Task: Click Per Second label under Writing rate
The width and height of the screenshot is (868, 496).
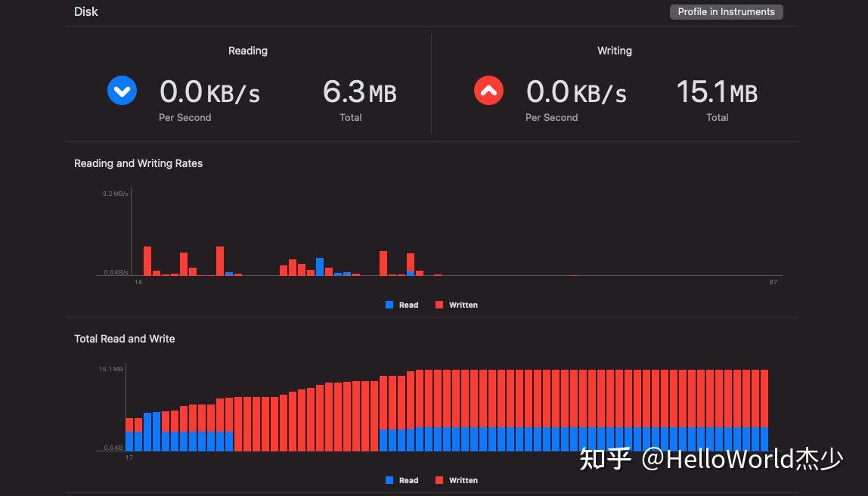Action: [551, 117]
